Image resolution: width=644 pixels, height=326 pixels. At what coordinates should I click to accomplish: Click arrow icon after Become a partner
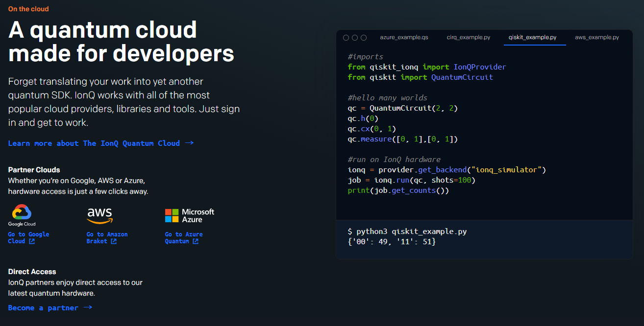(88, 307)
